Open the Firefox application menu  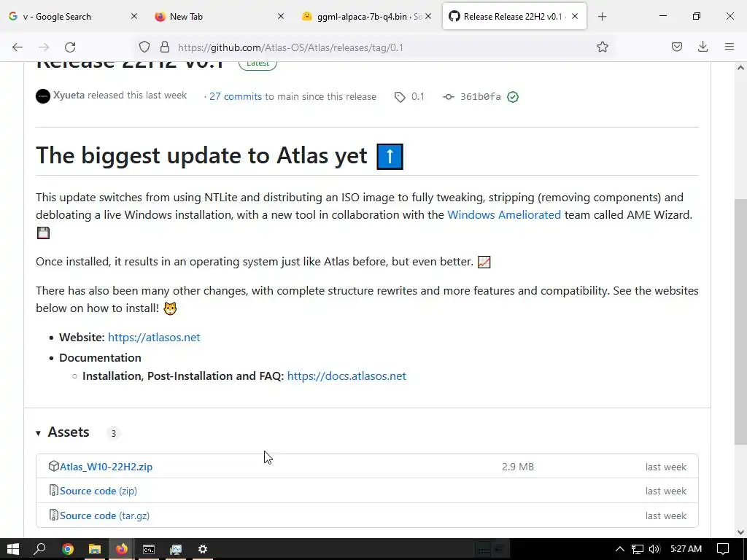click(x=729, y=47)
